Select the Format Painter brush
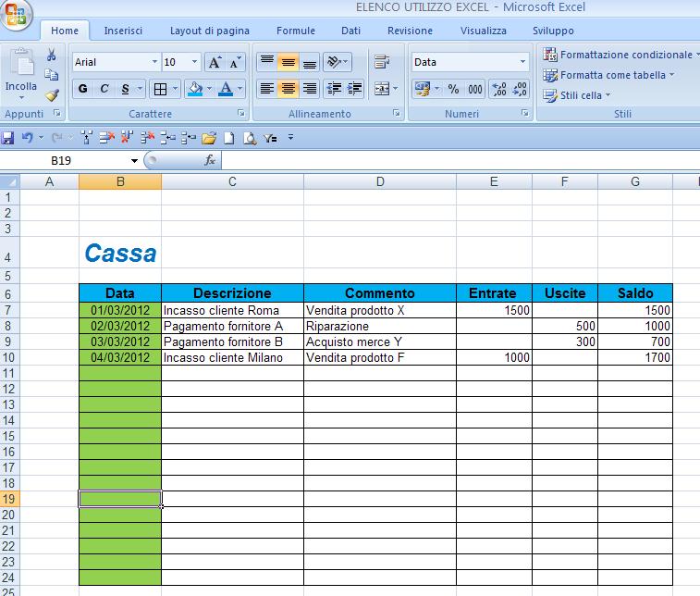This screenshot has height=596, width=700. [x=52, y=94]
